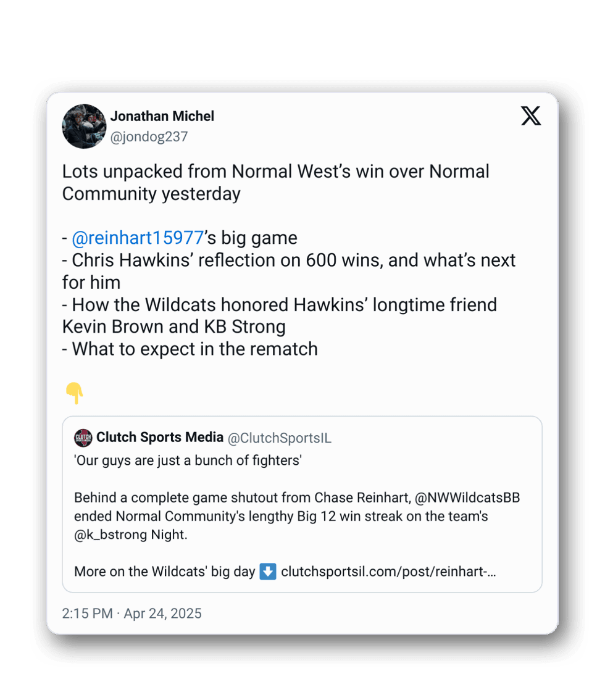Image resolution: width=605 pixels, height=700 pixels.
Task: Click the 'What to expect in the rematch' line
Action: tap(194, 349)
